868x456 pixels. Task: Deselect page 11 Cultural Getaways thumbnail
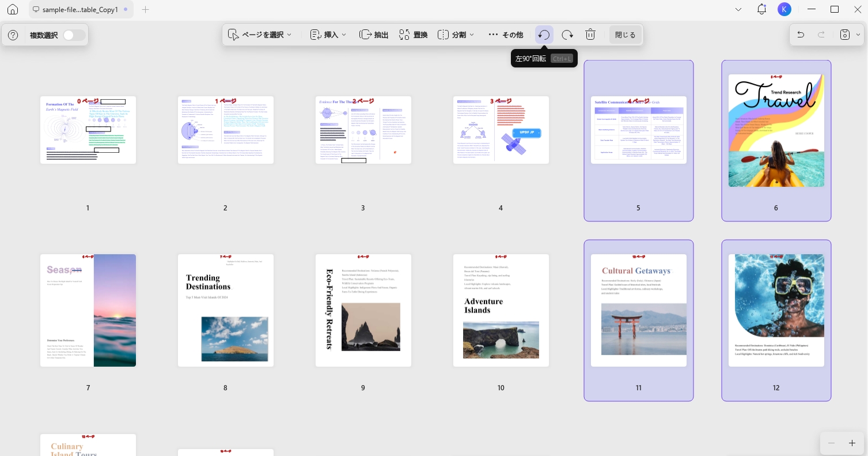(639, 310)
